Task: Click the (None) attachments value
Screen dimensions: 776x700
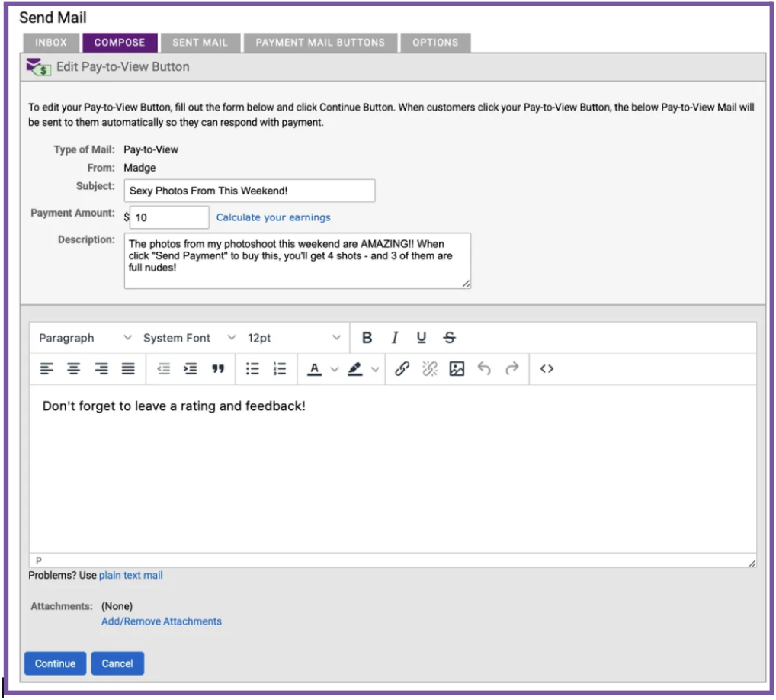Action: 117,606
